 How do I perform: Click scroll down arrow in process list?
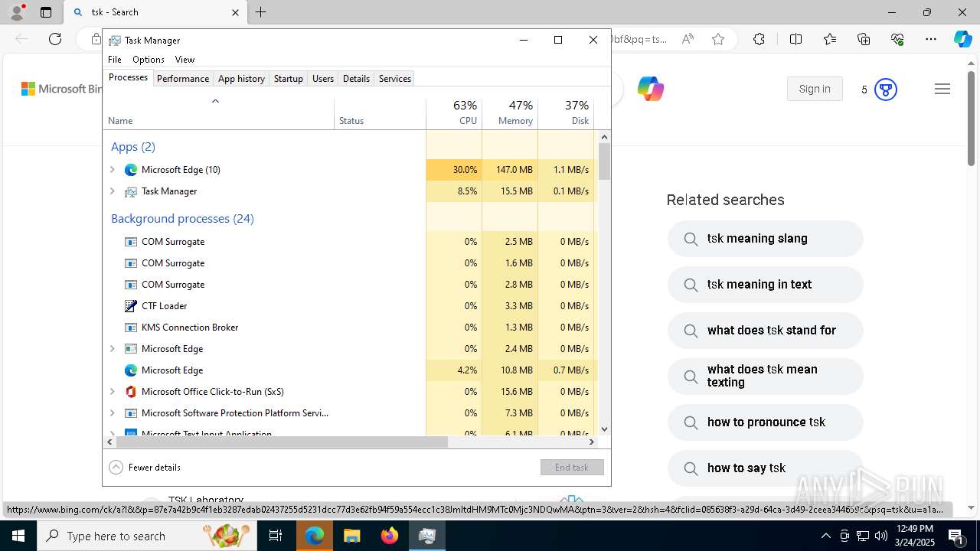point(605,430)
